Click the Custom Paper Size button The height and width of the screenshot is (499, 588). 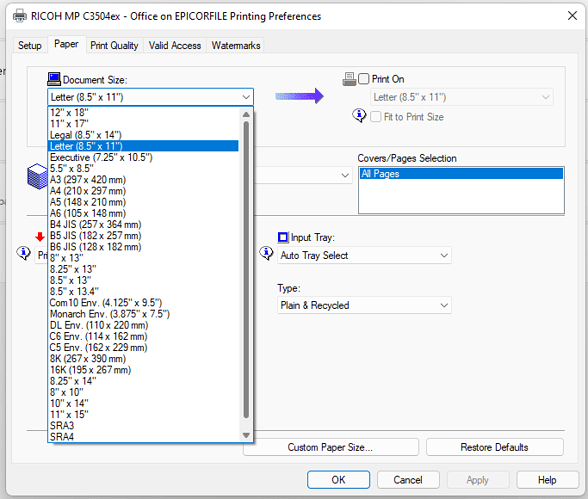click(x=330, y=447)
